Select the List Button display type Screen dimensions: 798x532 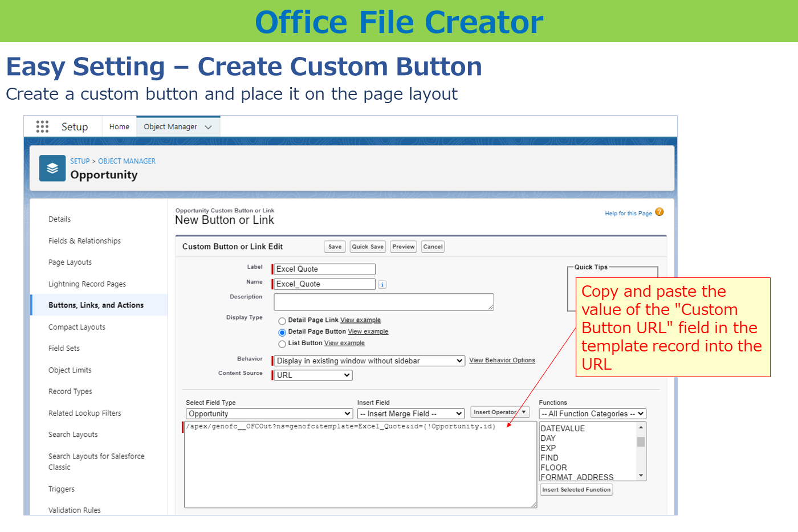click(282, 344)
